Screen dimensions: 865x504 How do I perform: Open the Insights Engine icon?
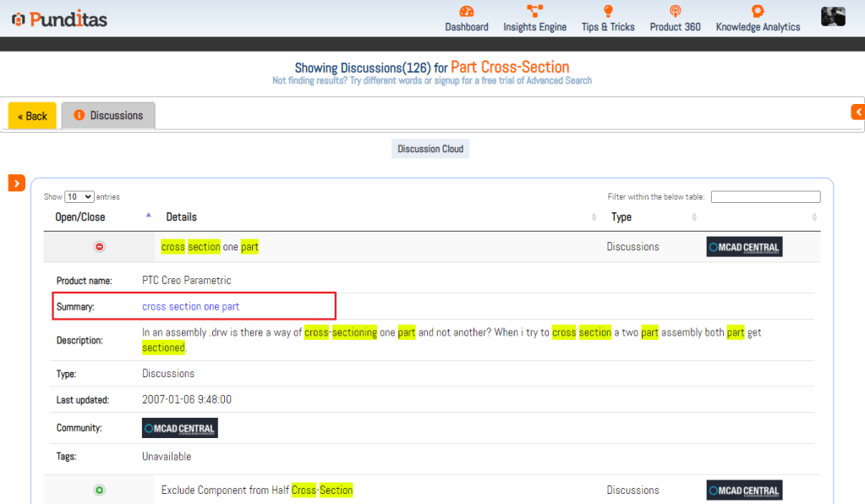(x=534, y=11)
